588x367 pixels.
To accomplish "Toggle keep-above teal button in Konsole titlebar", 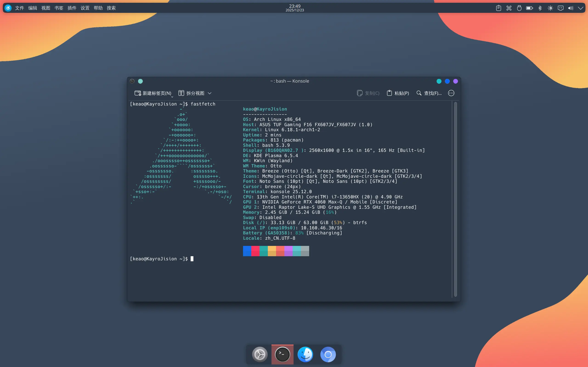I will tap(140, 81).
